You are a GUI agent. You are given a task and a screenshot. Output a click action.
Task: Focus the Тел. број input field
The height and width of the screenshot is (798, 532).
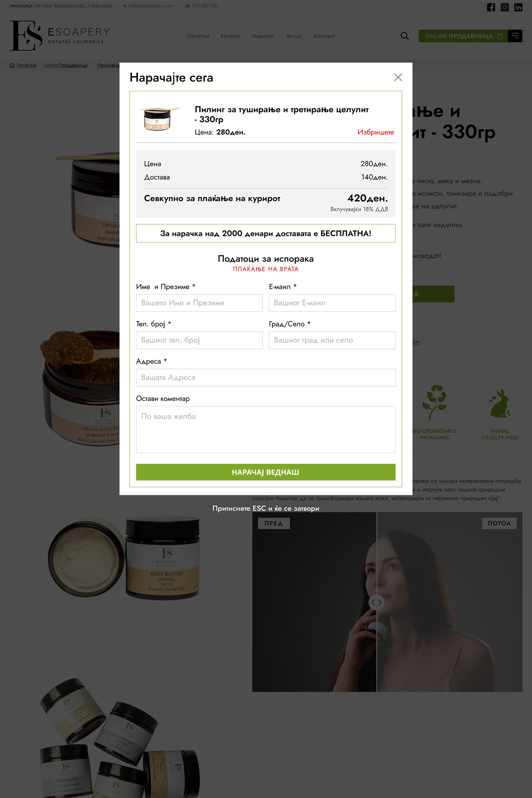coord(199,340)
